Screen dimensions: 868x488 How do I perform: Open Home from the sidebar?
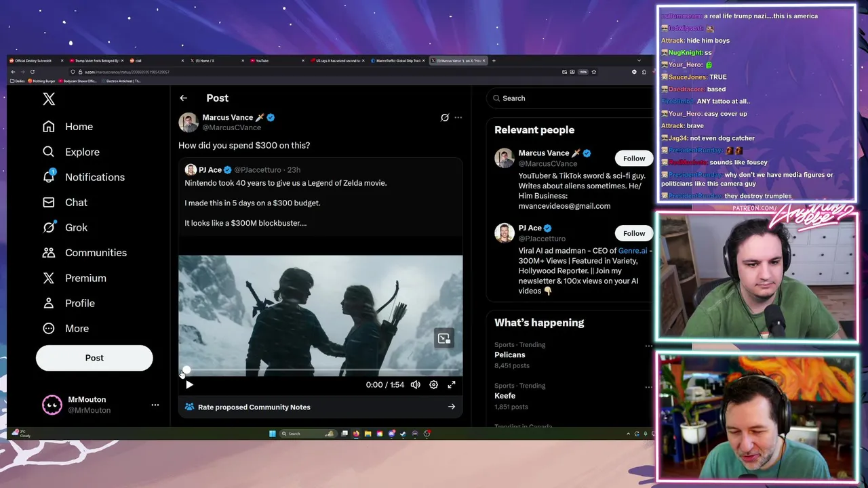(68, 127)
